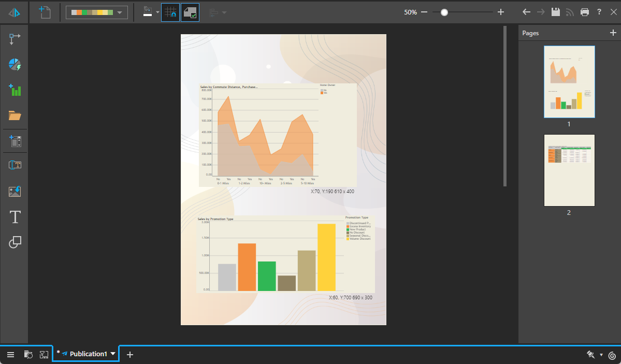The height and width of the screenshot is (364, 621).
Task: Add a new page from the toolbar
Action: (45, 12)
